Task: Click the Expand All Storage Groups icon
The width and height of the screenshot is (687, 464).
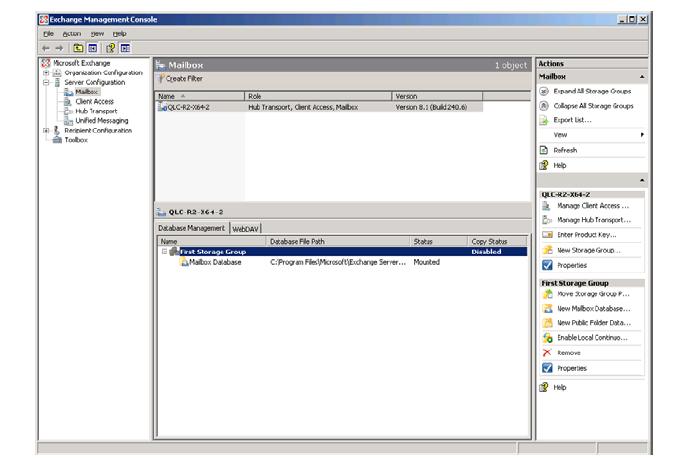Action: click(545, 91)
